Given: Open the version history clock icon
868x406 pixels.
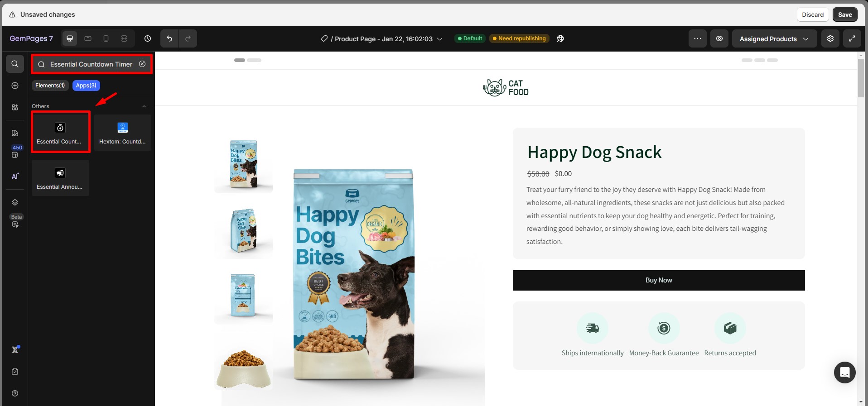Looking at the screenshot, I should pyautogui.click(x=148, y=38).
